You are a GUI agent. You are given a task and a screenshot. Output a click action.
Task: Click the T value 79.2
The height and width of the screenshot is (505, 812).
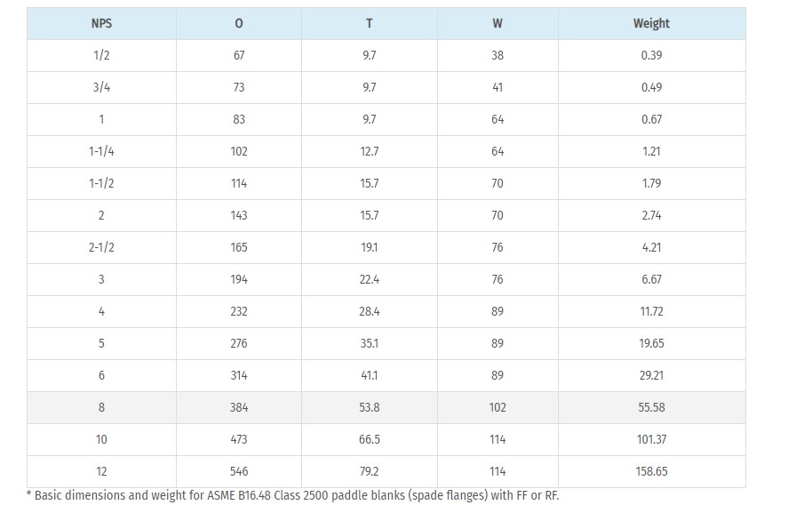point(370,471)
